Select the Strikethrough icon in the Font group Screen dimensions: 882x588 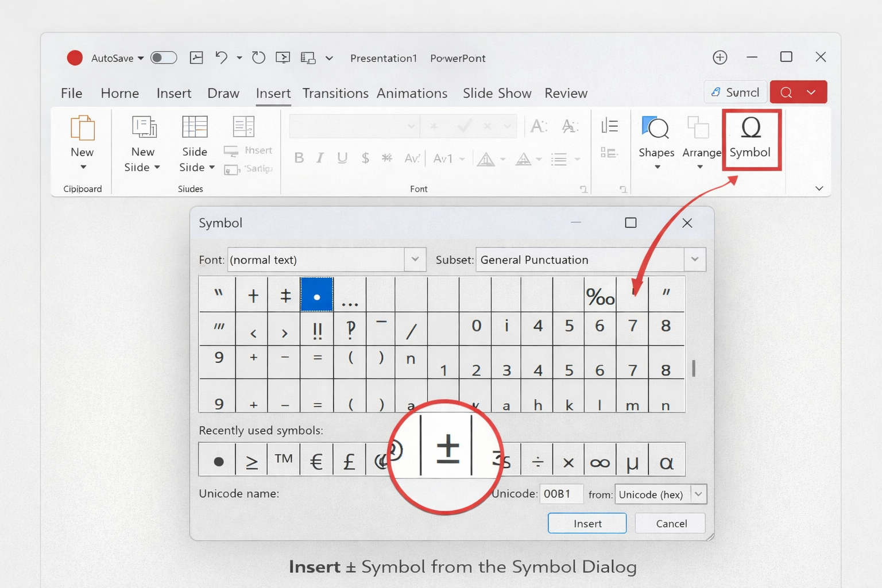pyautogui.click(x=387, y=158)
